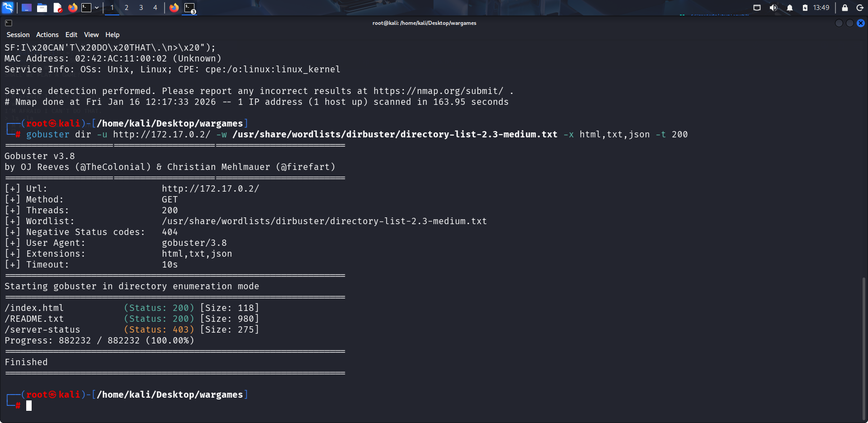Screen dimensions: 868x423
Task: Launch the text editor from panel
Action: (57, 8)
